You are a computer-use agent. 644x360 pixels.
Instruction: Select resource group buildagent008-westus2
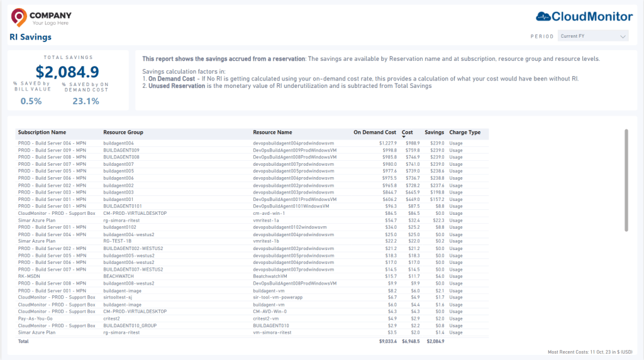pyautogui.click(x=128, y=283)
